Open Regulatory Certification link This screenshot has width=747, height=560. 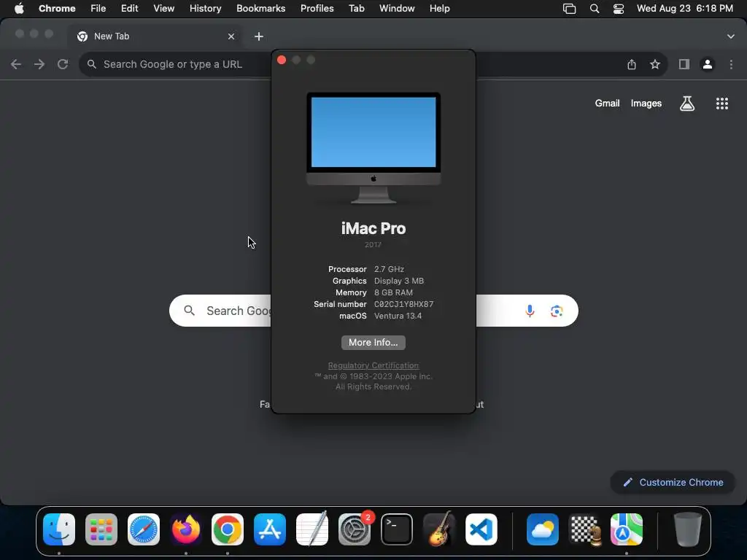[373, 365]
